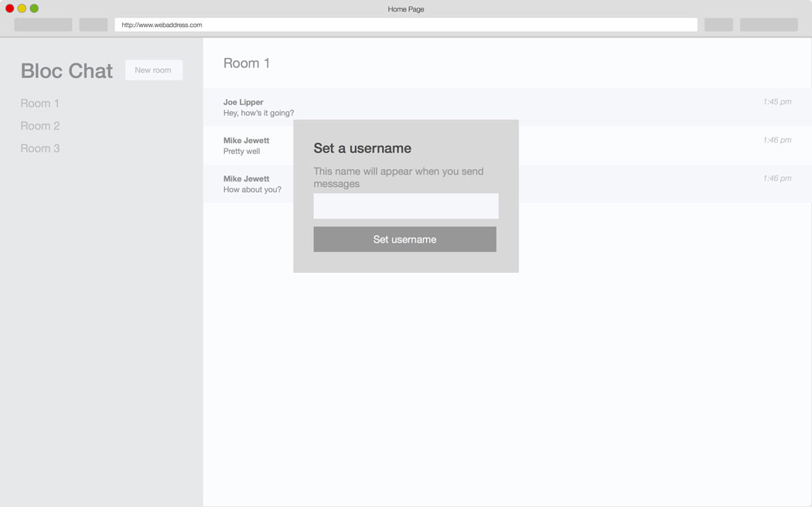This screenshot has width=812, height=507.
Task: Click the browser address bar
Action: (x=405, y=25)
